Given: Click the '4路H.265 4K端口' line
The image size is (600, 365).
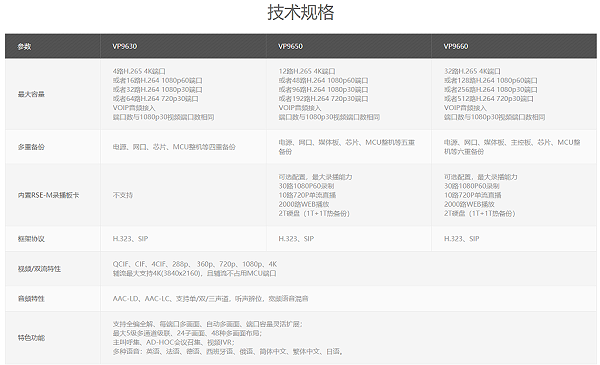Looking at the screenshot, I should (x=139, y=71).
